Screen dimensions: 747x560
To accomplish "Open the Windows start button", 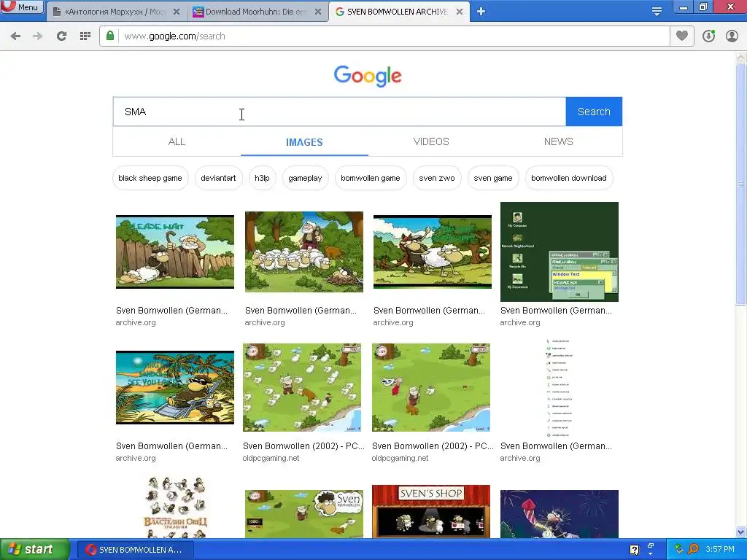I will (35, 550).
